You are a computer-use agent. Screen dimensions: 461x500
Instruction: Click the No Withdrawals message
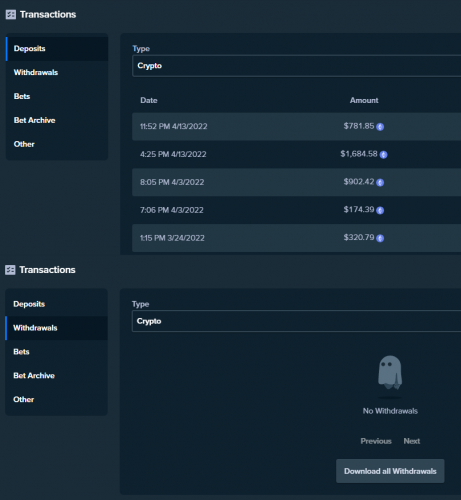tap(390, 411)
